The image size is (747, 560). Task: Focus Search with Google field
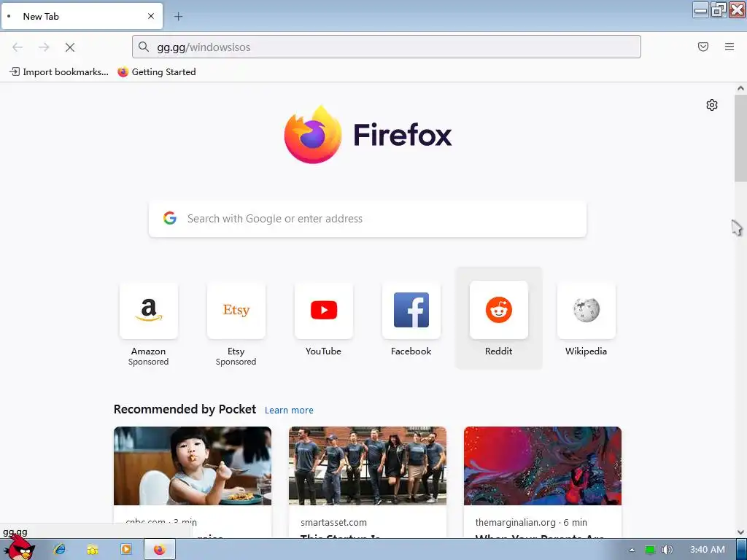point(368,219)
